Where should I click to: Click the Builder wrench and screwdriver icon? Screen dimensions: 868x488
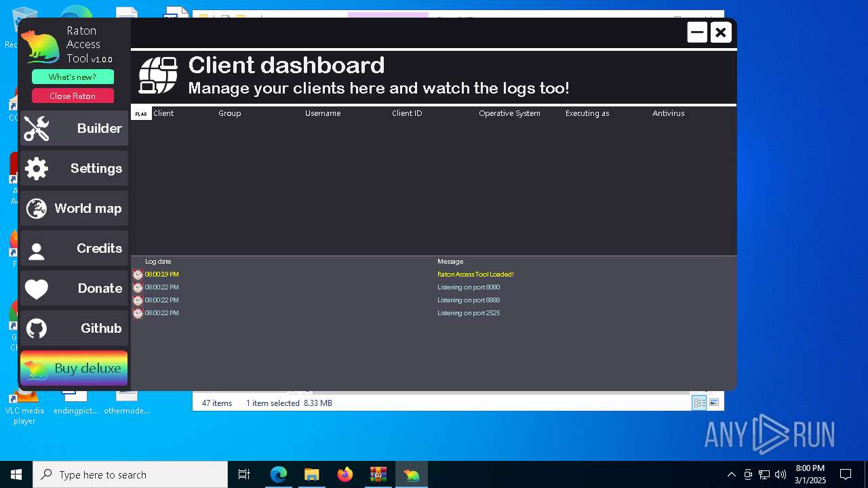(x=37, y=128)
